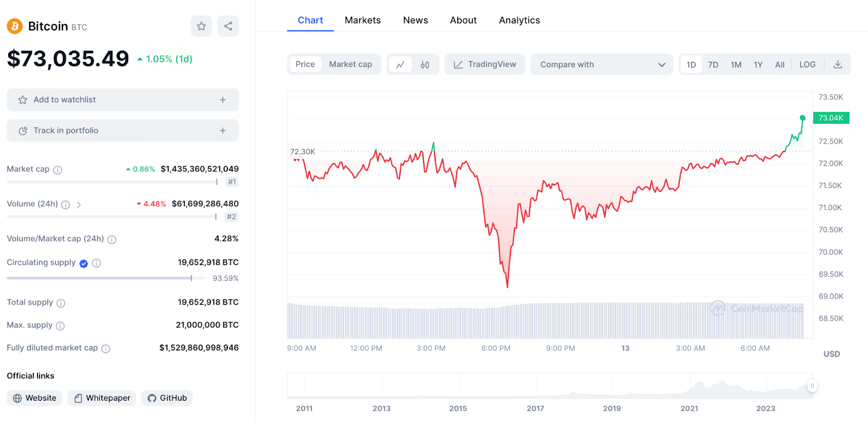The height and width of the screenshot is (424, 868).
Task: Open the Volume (24h) info icon
Action: [66, 205]
